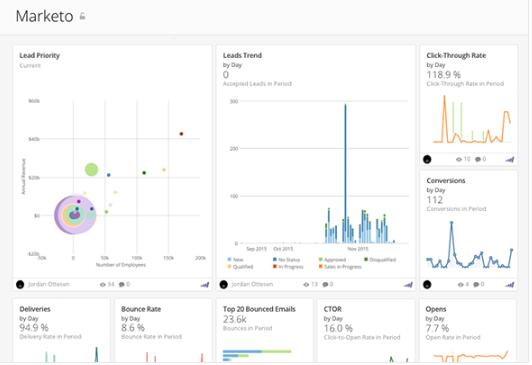Toggle the No Status series in Leads Trend legend

pos(286,260)
